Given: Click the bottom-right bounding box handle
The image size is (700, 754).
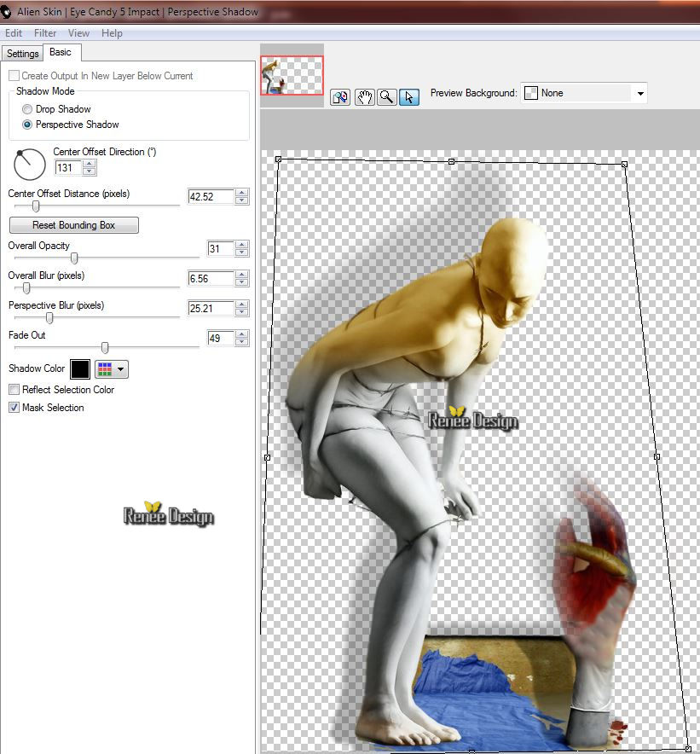Looking at the screenshot, I should click(x=688, y=749).
